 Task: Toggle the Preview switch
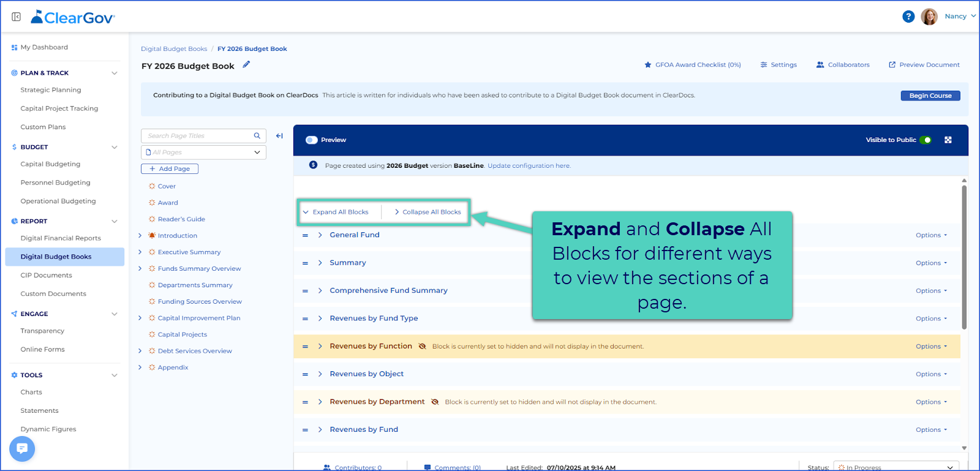point(312,140)
